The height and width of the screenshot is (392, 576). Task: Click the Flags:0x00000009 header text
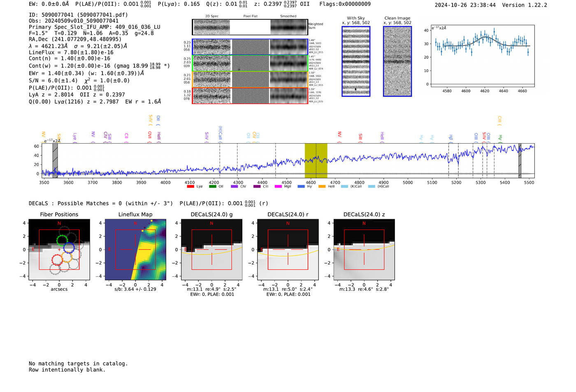click(x=345, y=4)
